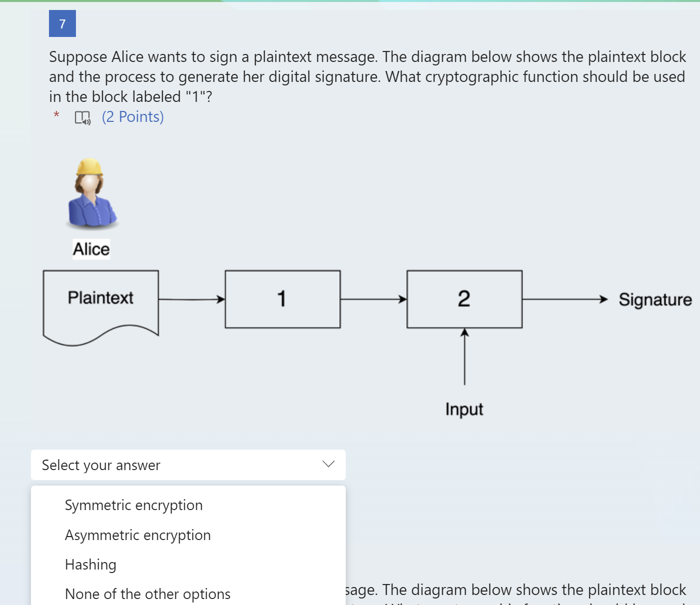Click the block labeled 2
This screenshot has height=605, width=700.
coord(464,299)
